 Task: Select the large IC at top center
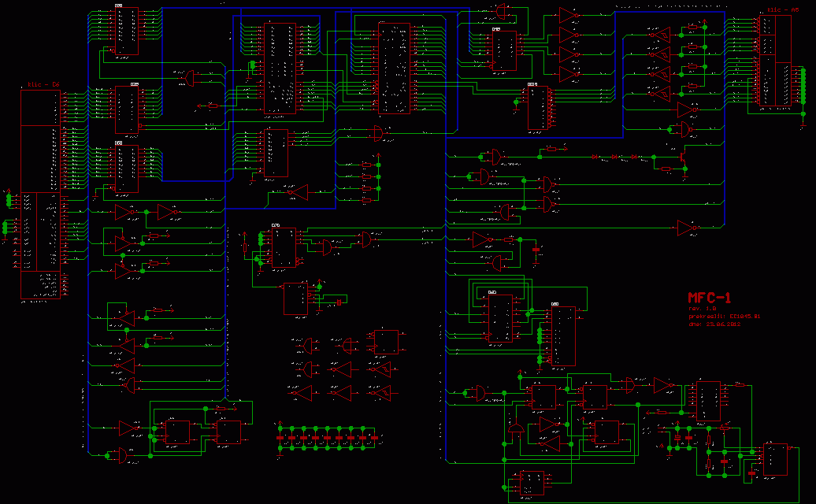click(x=394, y=69)
